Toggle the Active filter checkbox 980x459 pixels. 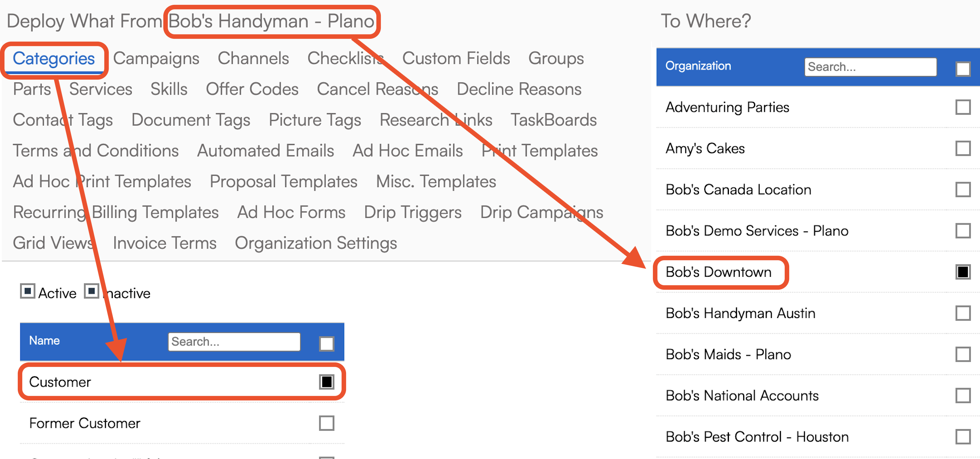(x=27, y=291)
